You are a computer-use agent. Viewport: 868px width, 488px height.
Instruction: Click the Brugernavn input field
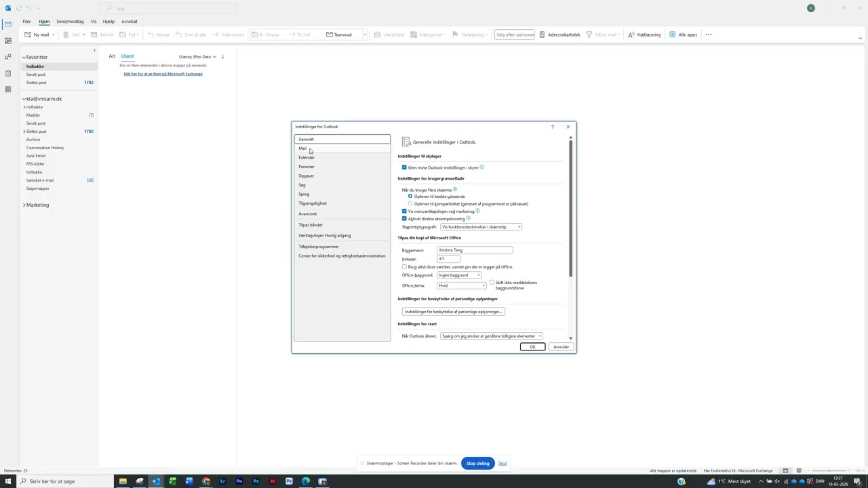pyautogui.click(x=475, y=250)
